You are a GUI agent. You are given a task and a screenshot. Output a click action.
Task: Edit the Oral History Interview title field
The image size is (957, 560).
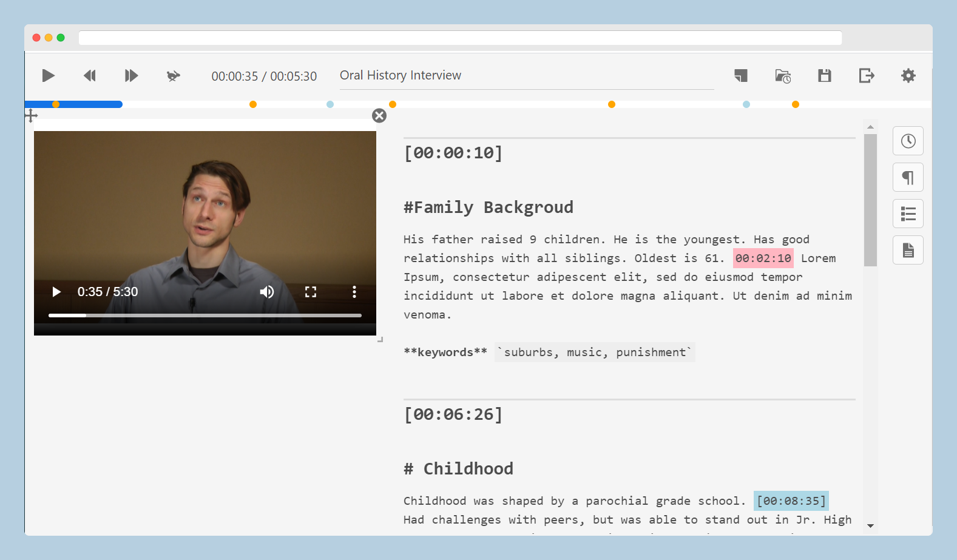(x=526, y=76)
